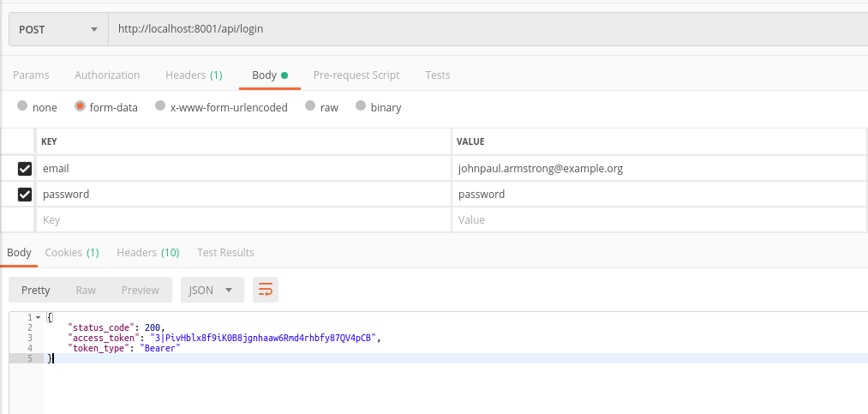Open the request Headers (1) tab
Screen dimensions: 868x414
194,75
